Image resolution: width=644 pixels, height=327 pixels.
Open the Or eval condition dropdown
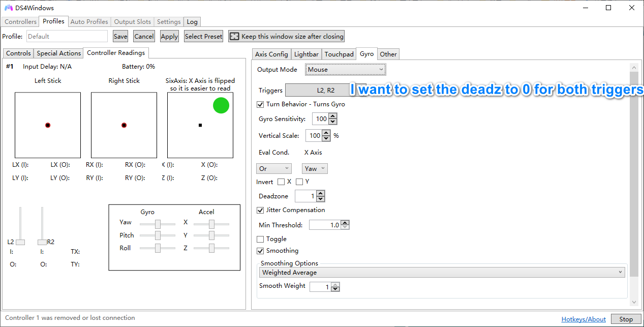[x=274, y=168]
